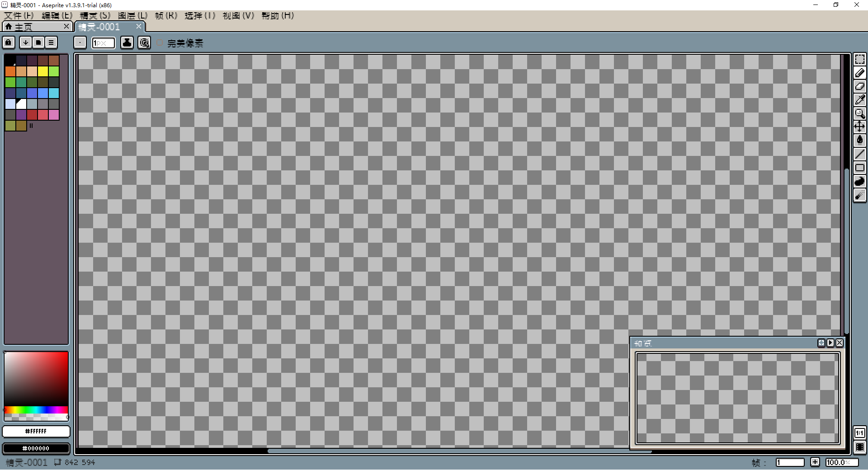868x470 pixels.
Task: Open the brush type selector
Action: click(80, 42)
